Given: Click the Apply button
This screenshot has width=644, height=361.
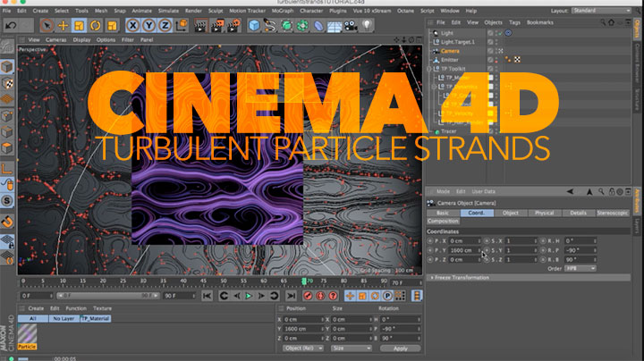Looking at the screenshot, I should click(x=401, y=348).
